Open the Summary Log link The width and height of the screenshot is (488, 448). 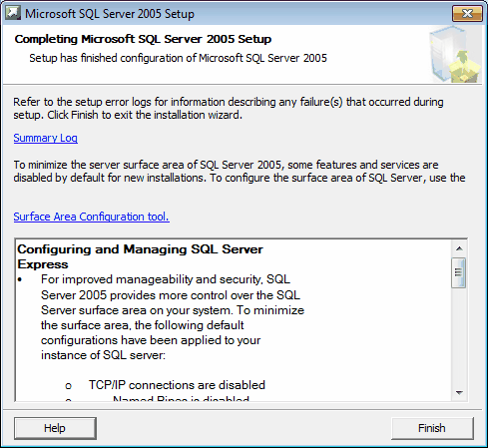(46, 138)
